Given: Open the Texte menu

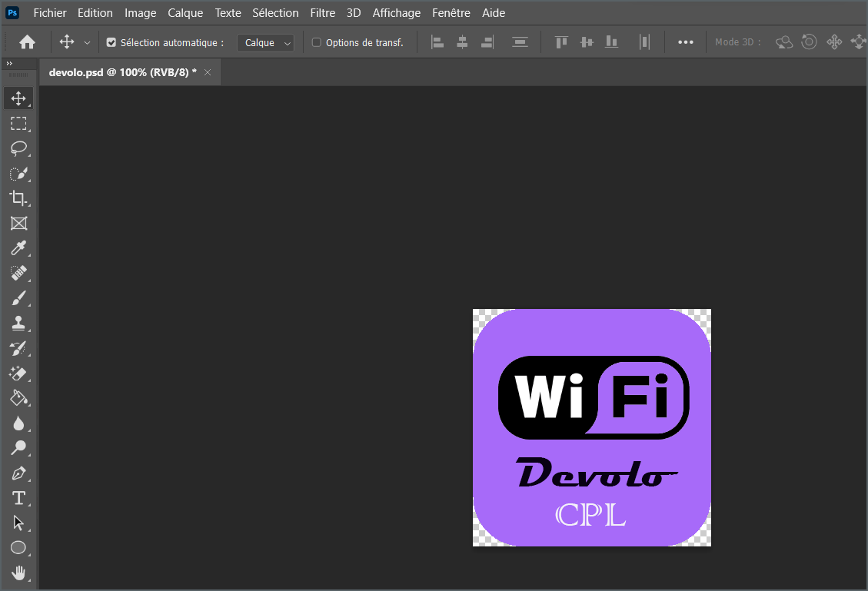Looking at the screenshot, I should [x=228, y=13].
